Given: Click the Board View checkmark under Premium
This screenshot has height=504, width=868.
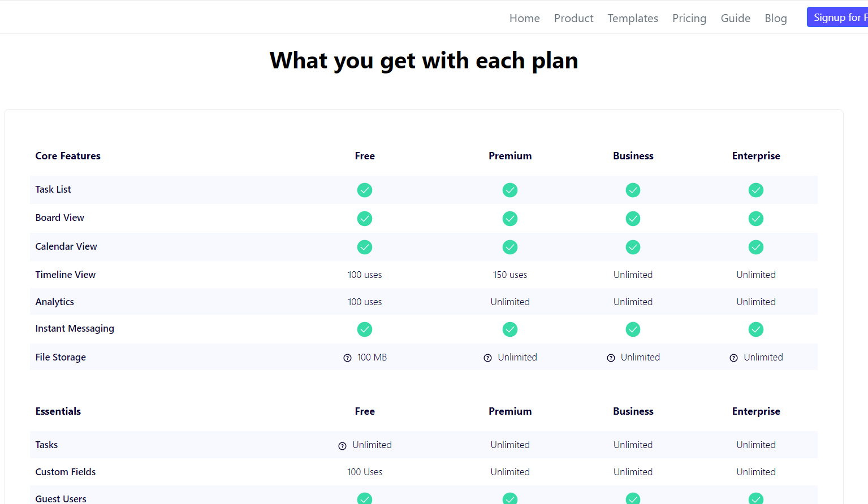Looking at the screenshot, I should pos(510,219).
